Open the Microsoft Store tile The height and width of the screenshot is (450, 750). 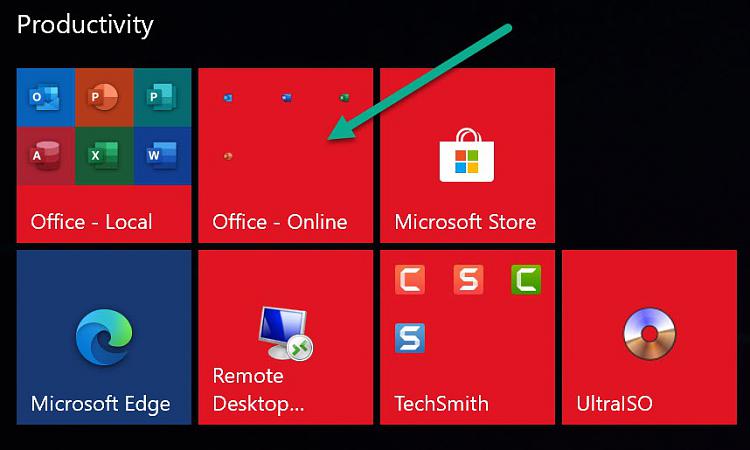click(467, 155)
